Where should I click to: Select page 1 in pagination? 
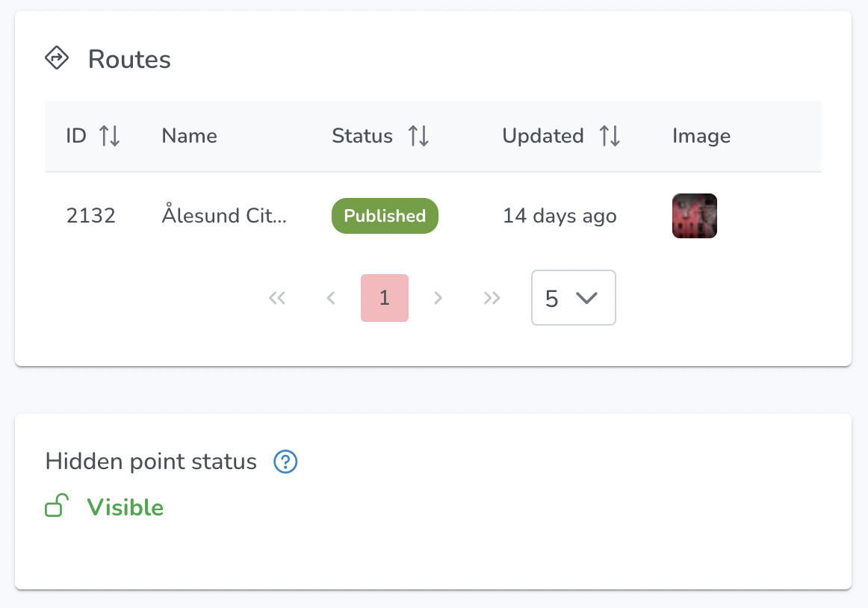coord(385,298)
